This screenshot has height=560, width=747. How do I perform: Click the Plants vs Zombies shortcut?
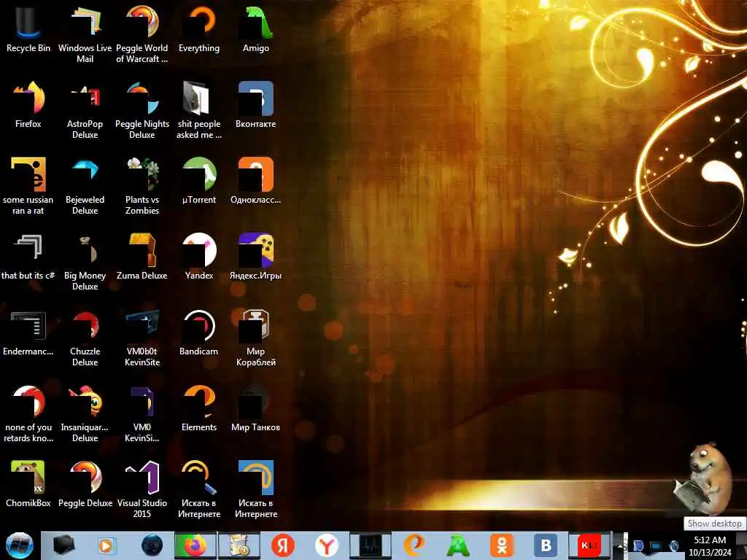(142, 186)
